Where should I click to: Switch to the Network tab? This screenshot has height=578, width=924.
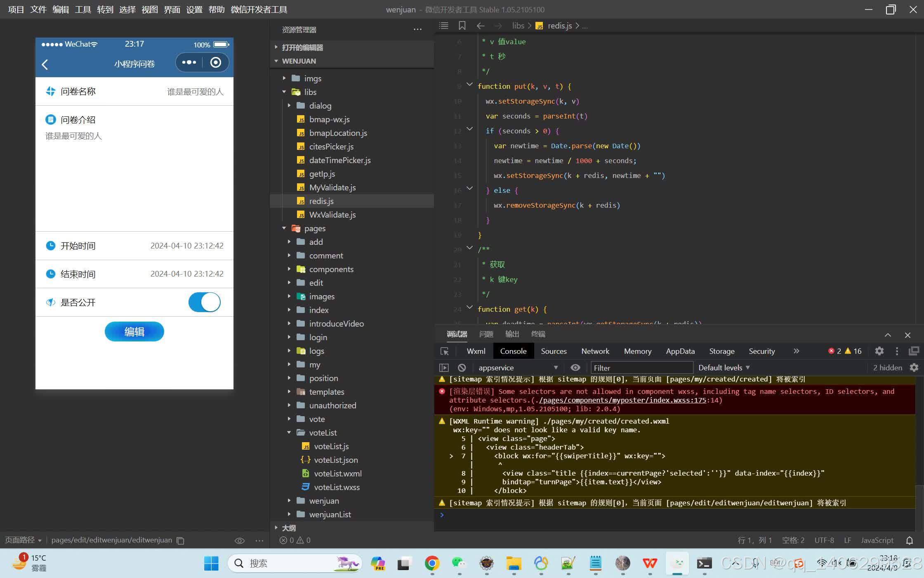click(595, 351)
